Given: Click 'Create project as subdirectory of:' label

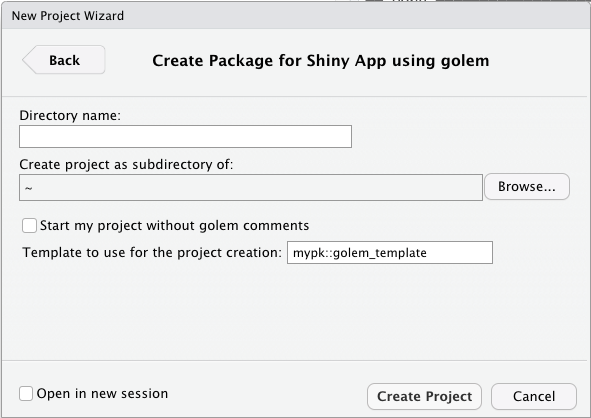Looking at the screenshot, I should [126, 164].
